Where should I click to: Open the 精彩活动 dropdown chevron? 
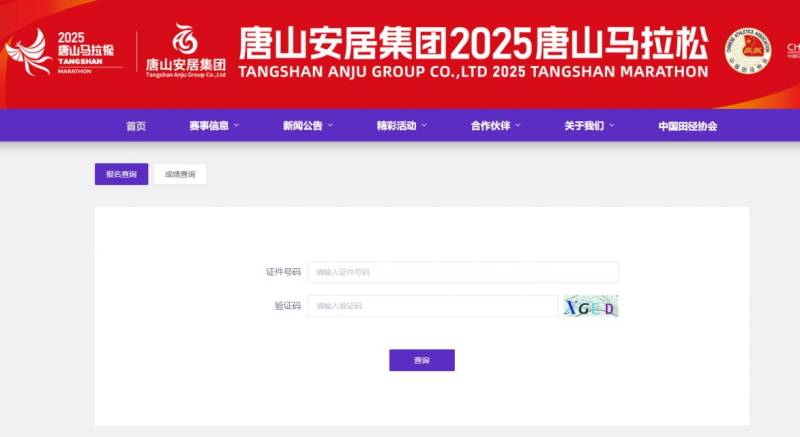[x=424, y=126]
